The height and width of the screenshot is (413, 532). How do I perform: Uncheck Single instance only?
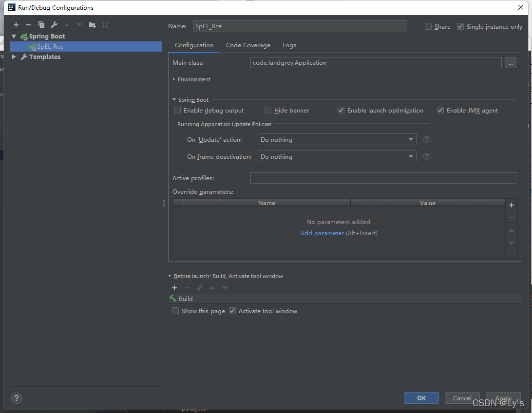click(x=460, y=26)
